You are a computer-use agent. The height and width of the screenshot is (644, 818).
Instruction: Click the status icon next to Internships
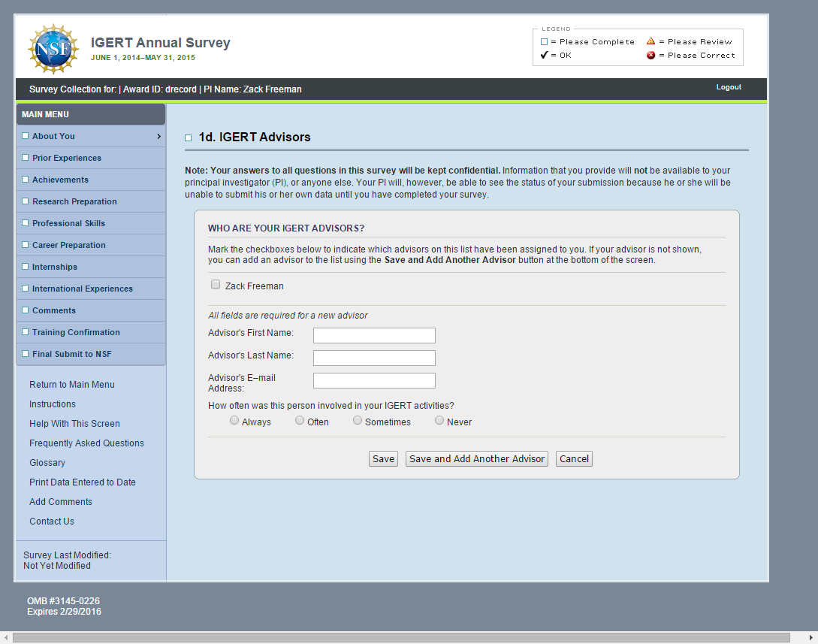(26, 267)
